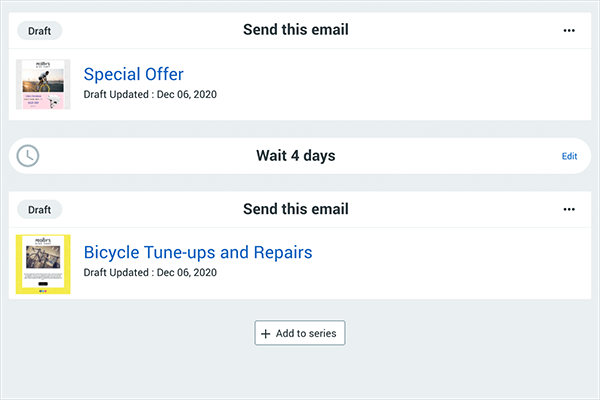Click the Draft badge on Bicycle Tune-ups step
Viewport: 600px width, 400px height.
coord(40,210)
